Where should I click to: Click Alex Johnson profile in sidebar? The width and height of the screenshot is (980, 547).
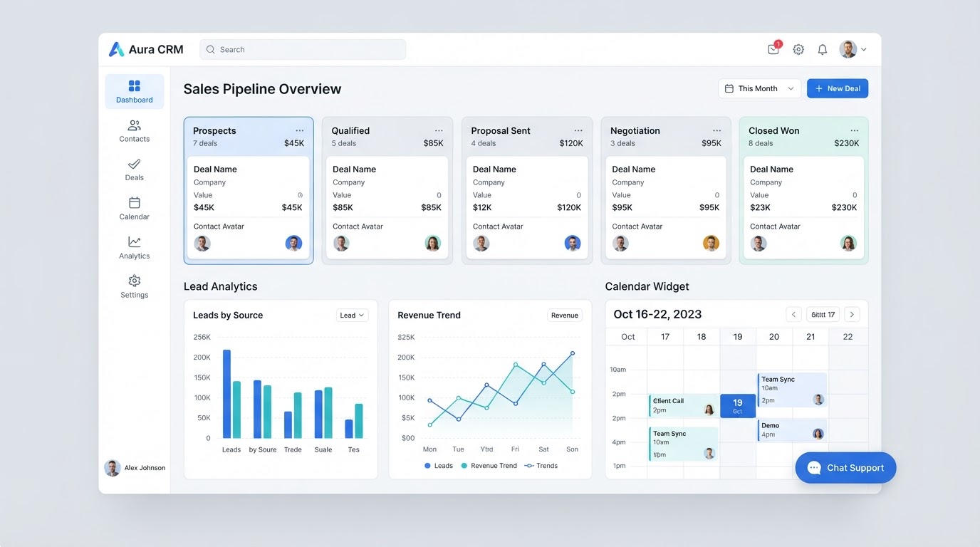pos(135,468)
